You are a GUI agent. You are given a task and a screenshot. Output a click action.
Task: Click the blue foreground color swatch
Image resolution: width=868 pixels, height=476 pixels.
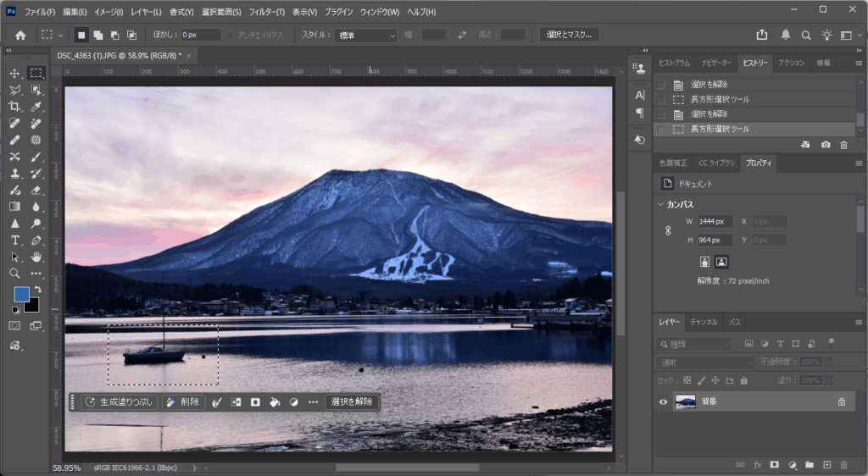[21, 294]
